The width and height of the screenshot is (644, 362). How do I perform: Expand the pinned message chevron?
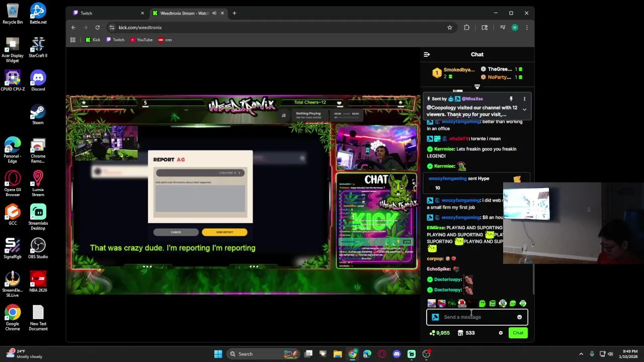(524, 110)
